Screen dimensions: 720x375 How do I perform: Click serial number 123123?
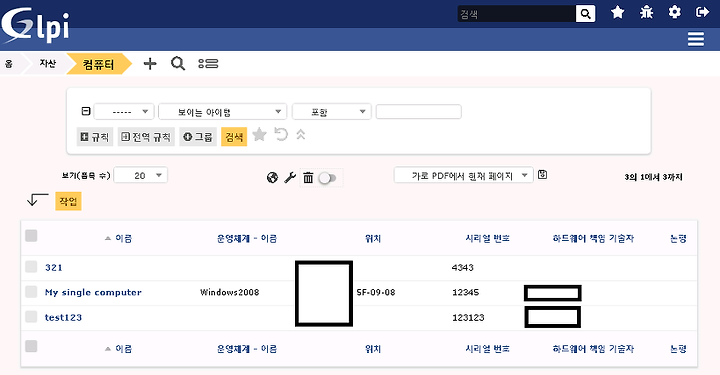[x=468, y=317]
